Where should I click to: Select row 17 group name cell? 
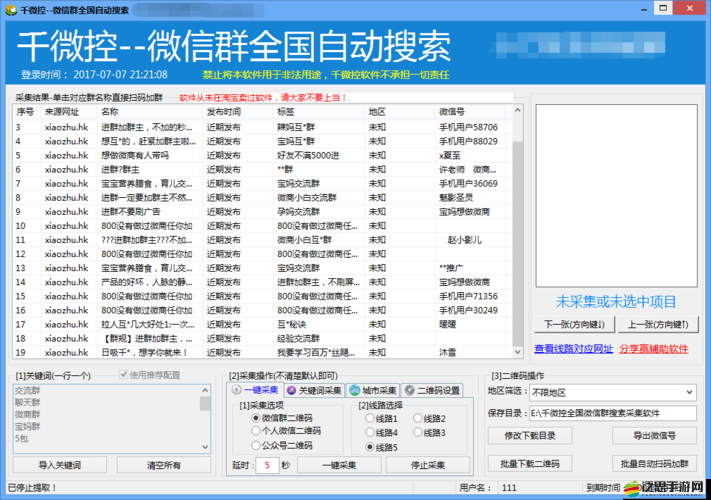148,324
